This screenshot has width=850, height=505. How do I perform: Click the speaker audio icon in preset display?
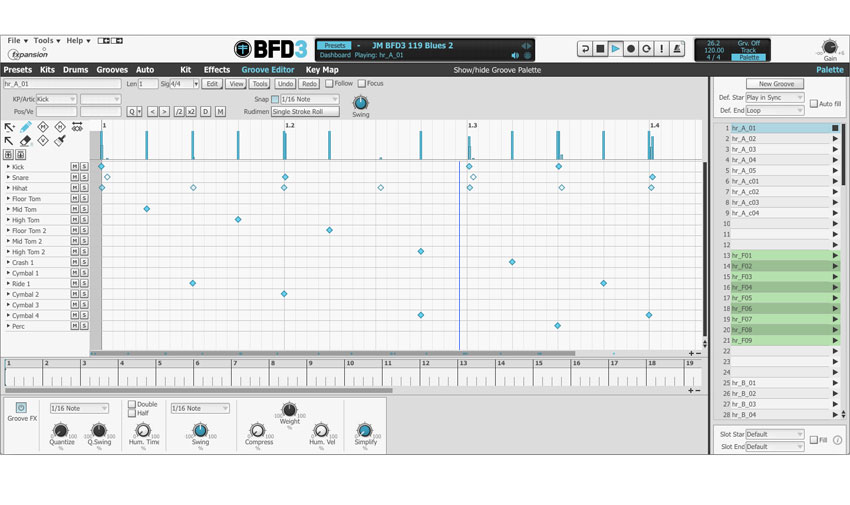515,55
